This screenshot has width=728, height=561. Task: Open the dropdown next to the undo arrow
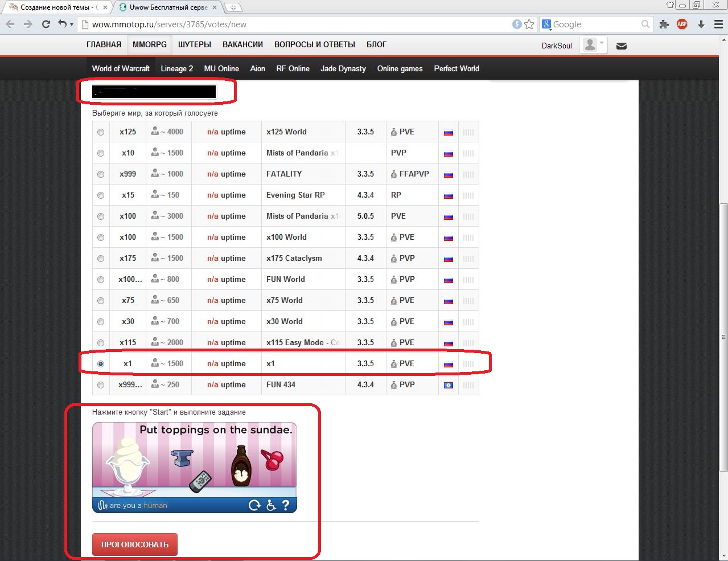point(71,25)
